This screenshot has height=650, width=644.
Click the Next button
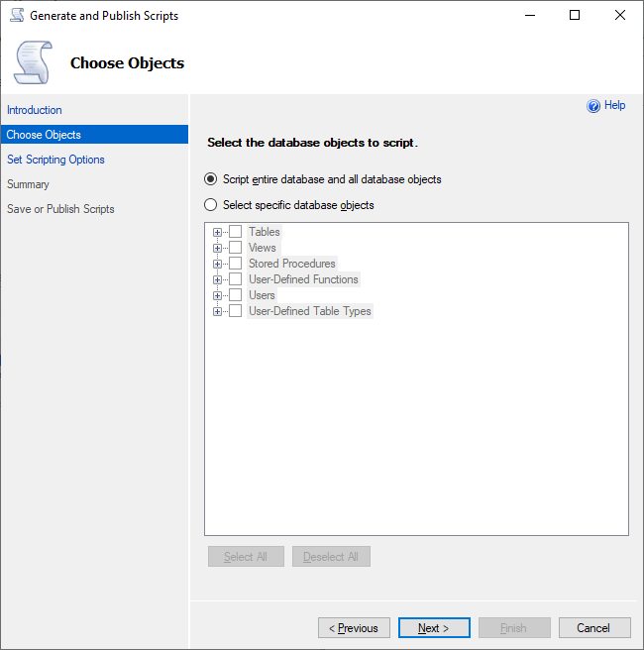(434, 628)
